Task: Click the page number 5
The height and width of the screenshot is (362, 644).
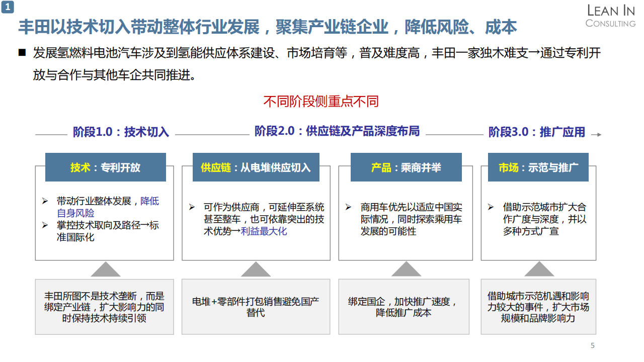Action: (x=592, y=345)
